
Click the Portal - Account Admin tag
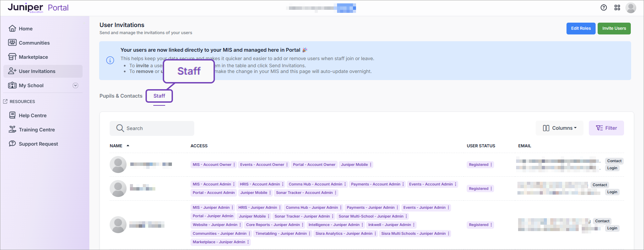coord(214,193)
